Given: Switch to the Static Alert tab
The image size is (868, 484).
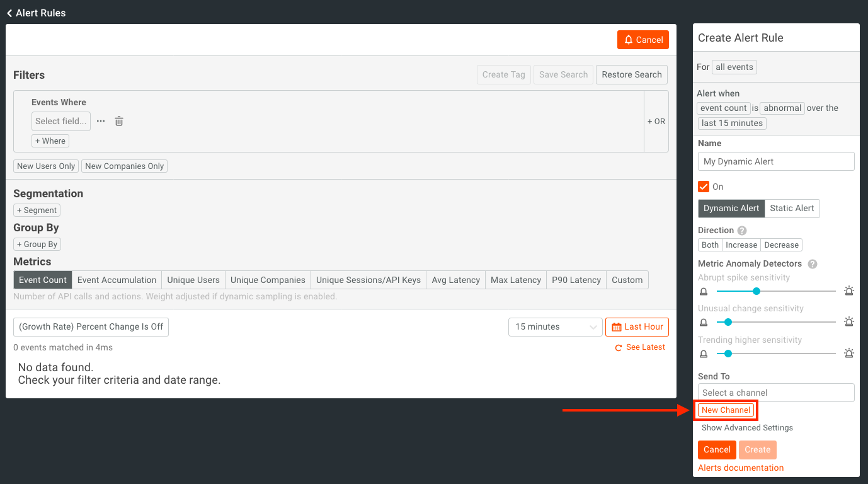Looking at the screenshot, I should pyautogui.click(x=792, y=209).
